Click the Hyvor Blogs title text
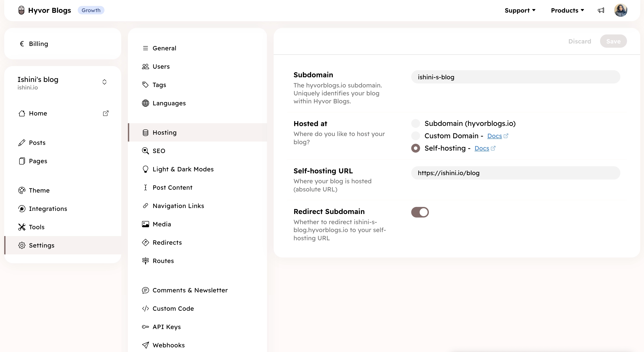This screenshot has height=352, width=644. coord(49,10)
